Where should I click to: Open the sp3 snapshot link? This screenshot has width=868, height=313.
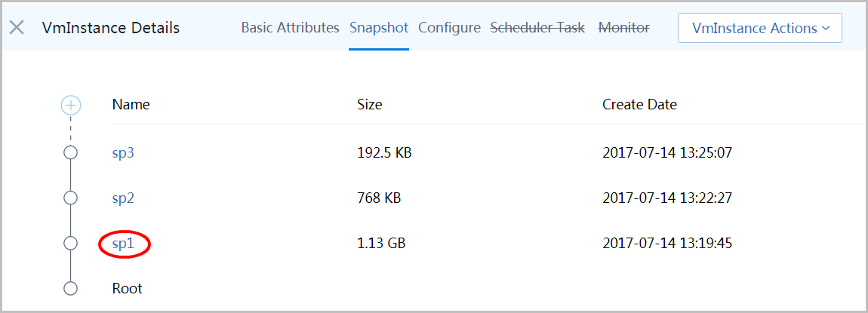[x=123, y=153]
